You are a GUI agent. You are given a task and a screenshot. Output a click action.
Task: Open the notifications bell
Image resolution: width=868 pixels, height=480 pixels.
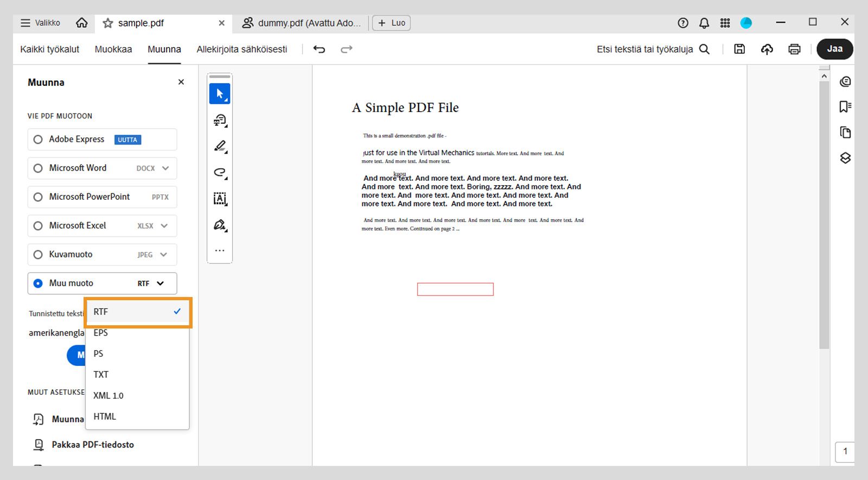(704, 23)
